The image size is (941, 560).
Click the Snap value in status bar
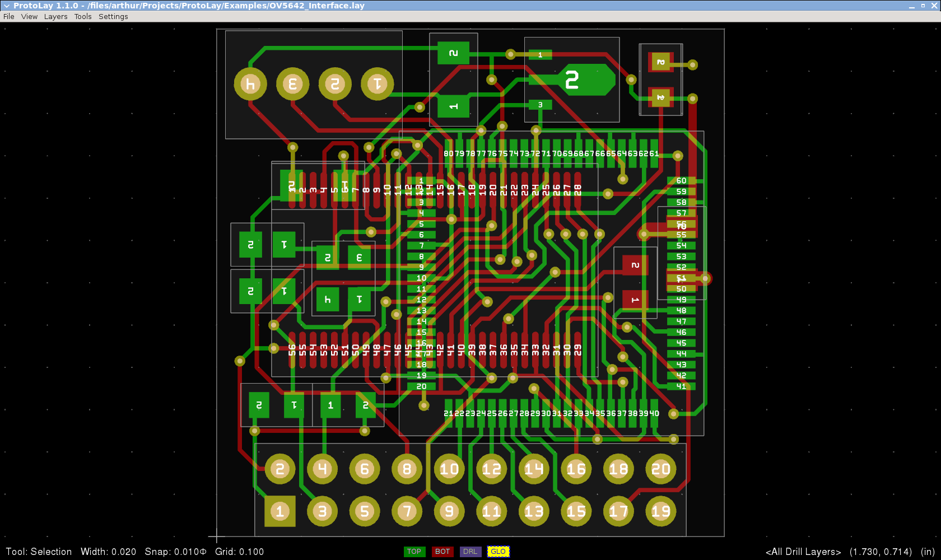click(175, 552)
